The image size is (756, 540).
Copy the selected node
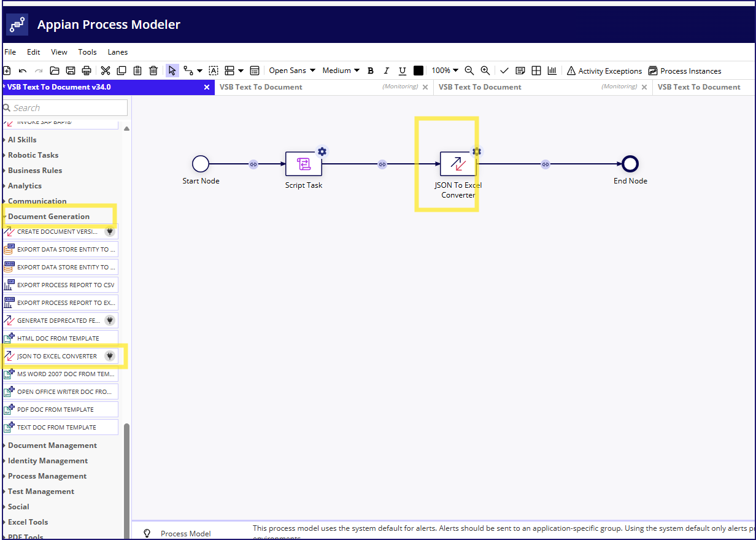[x=121, y=71]
